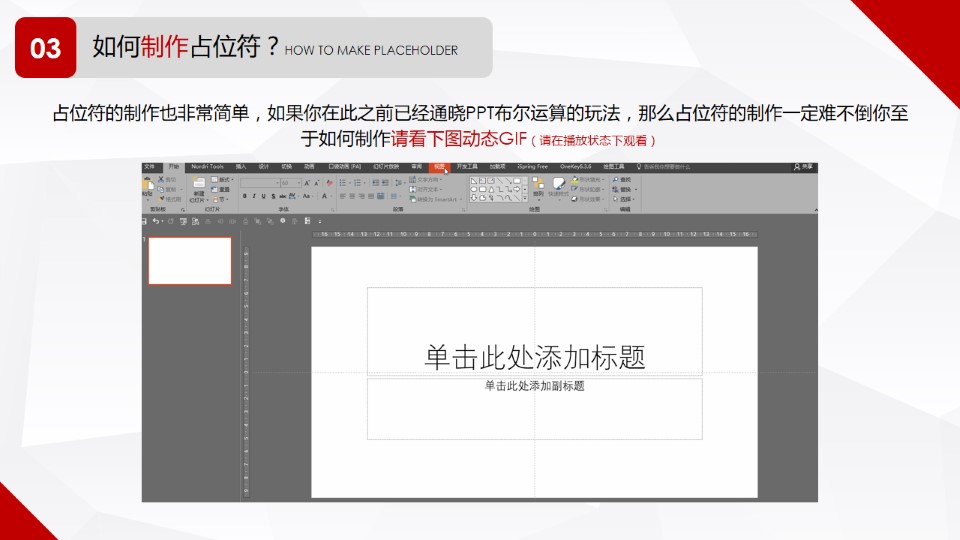This screenshot has width=960, height=540.
Task: Switch to the 插入 (Insert) tab
Action: pos(241,166)
